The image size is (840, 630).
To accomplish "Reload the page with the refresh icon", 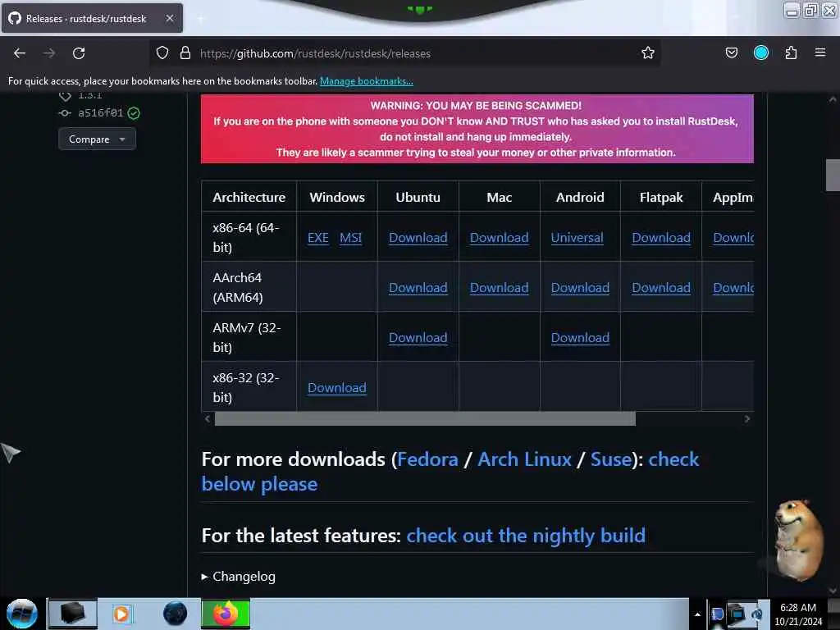I will (x=79, y=53).
